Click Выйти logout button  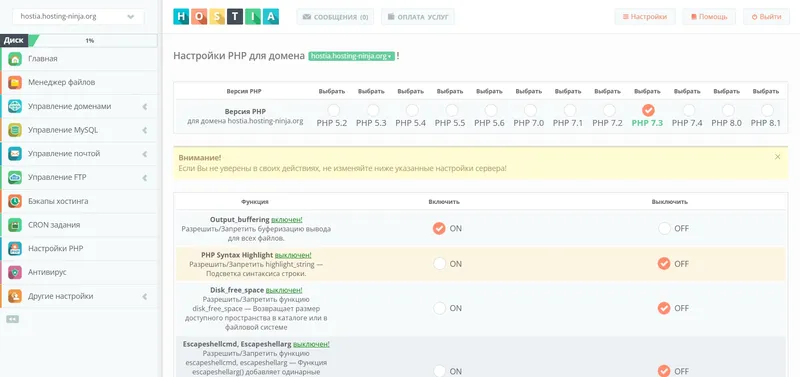pyautogui.click(x=766, y=17)
